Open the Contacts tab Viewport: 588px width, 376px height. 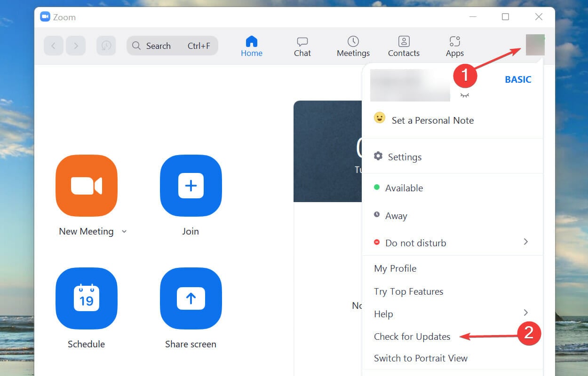tap(404, 46)
